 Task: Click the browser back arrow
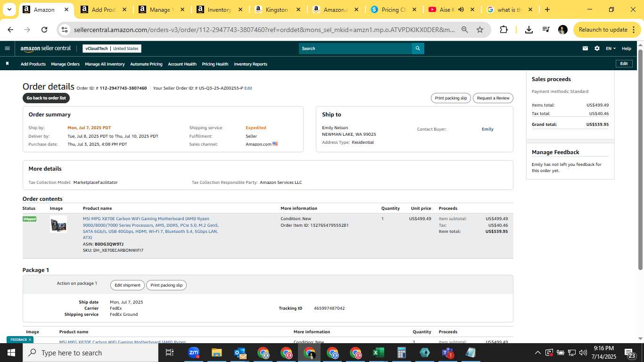tap(10, 29)
